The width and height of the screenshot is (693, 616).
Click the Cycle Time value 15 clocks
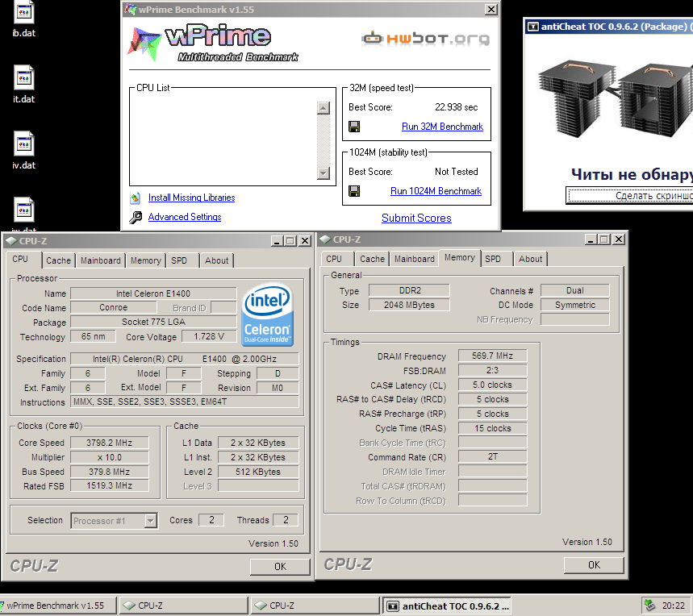click(x=492, y=428)
